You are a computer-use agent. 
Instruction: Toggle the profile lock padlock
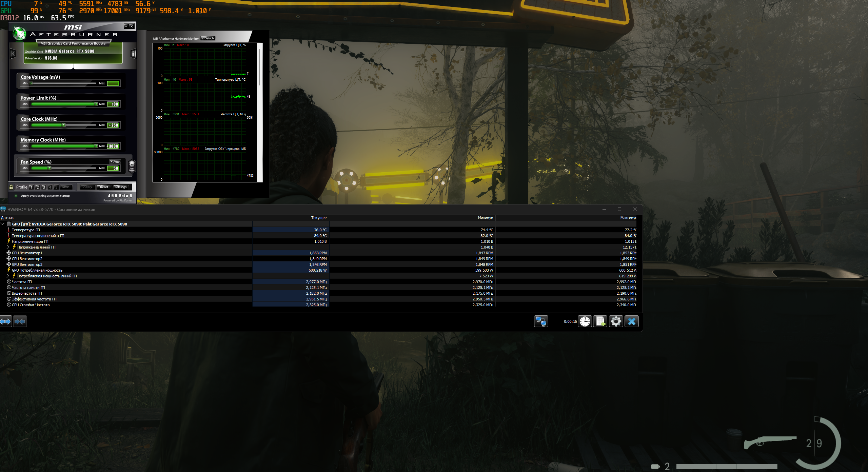pyautogui.click(x=11, y=187)
